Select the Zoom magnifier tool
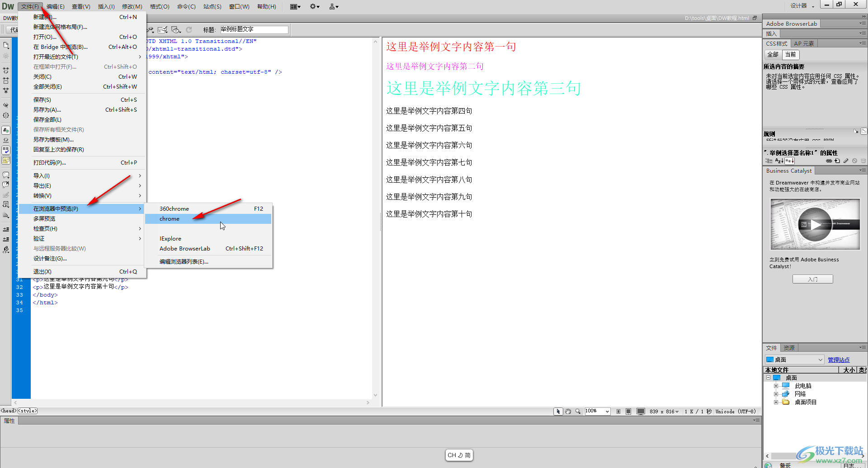This screenshot has height=468, width=868. [578, 411]
